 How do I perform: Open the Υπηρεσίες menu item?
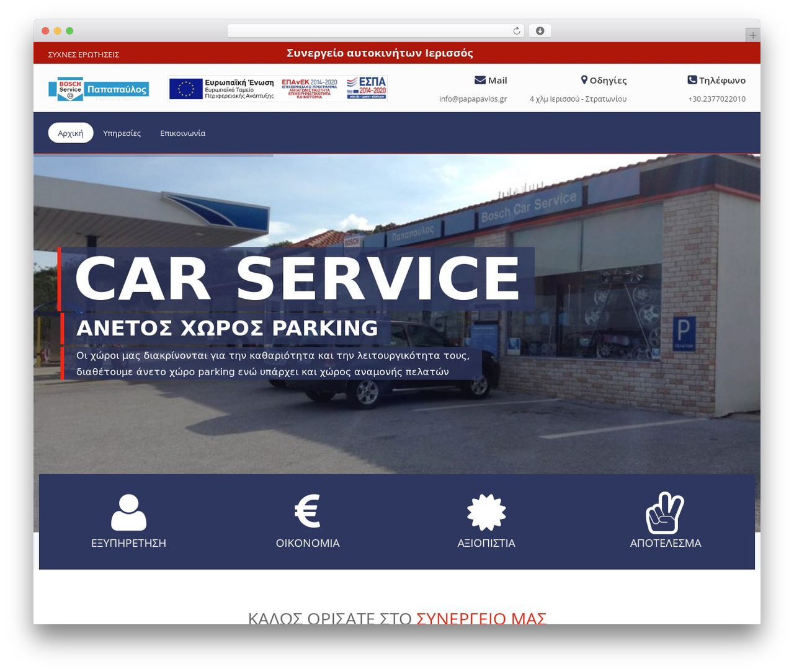click(x=122, y=133)
